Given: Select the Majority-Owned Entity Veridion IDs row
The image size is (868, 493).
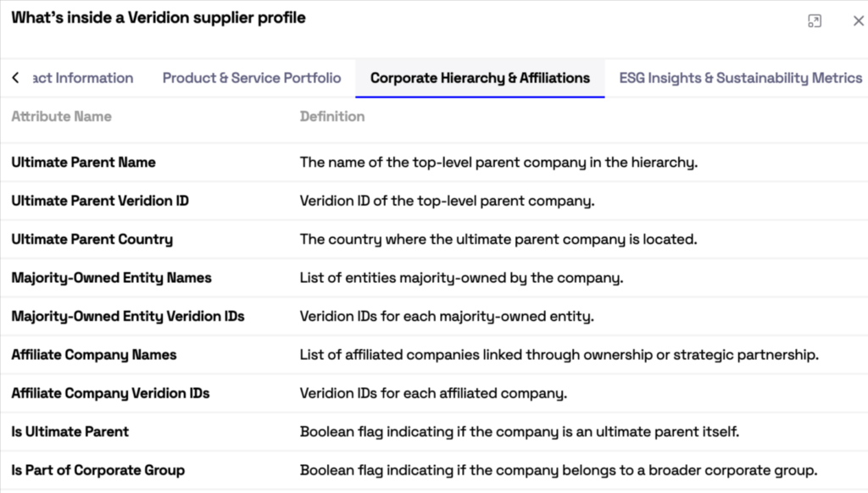Looking at the screenshot, I should 127,316.
